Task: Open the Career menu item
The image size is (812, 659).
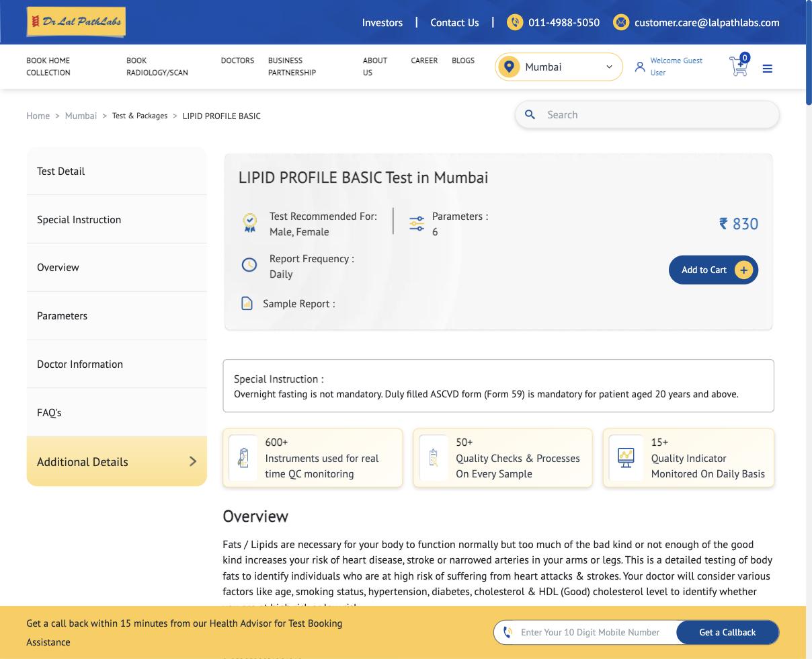Action: (x=424, y=61)
